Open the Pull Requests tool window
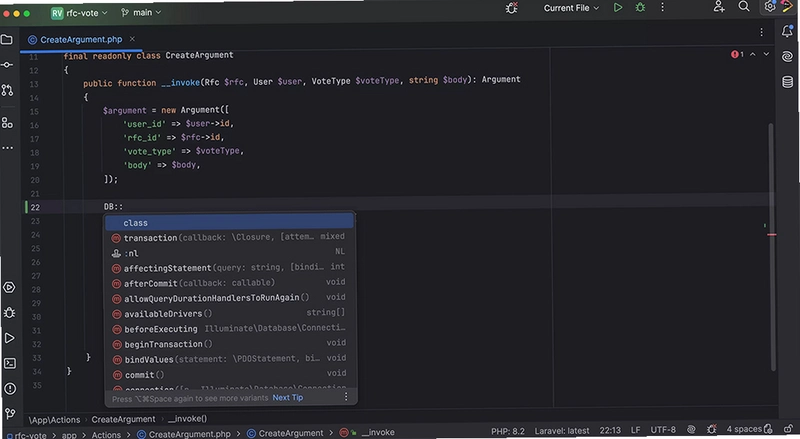This screenshot has height=439, width=800. coord(7,90)
